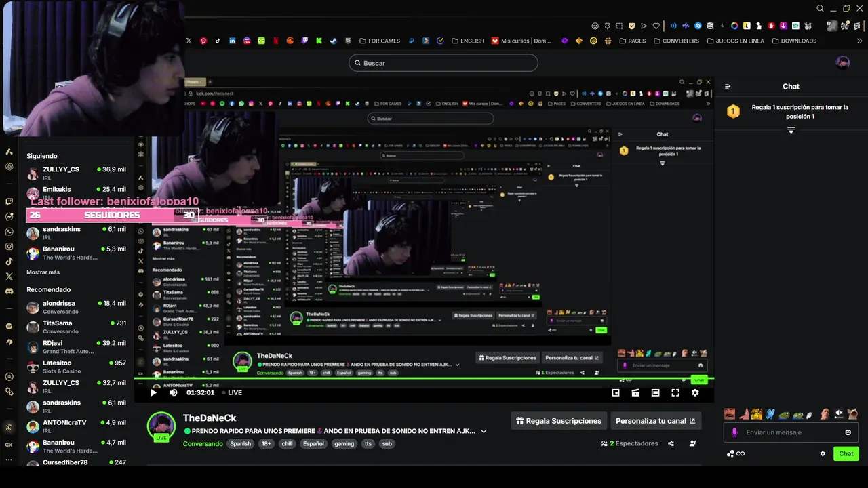Open Instagram in the browser sidebar

point(9,247)
